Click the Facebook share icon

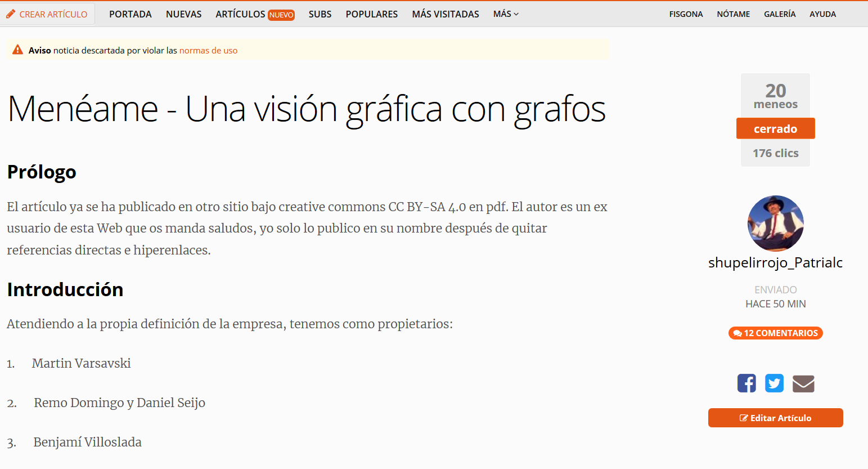(x=746, y=383)
